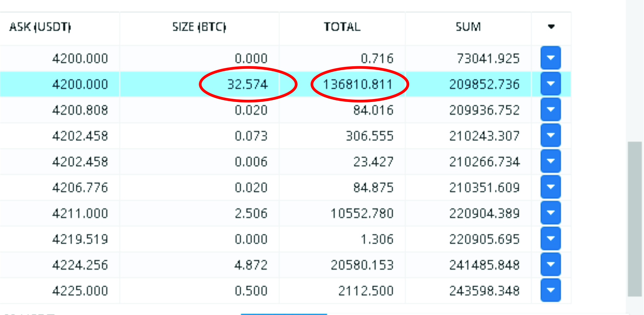
Task: Open dropdown for the 4200.808 ask row
Action: pyautogui.click(x=551, y=109)
